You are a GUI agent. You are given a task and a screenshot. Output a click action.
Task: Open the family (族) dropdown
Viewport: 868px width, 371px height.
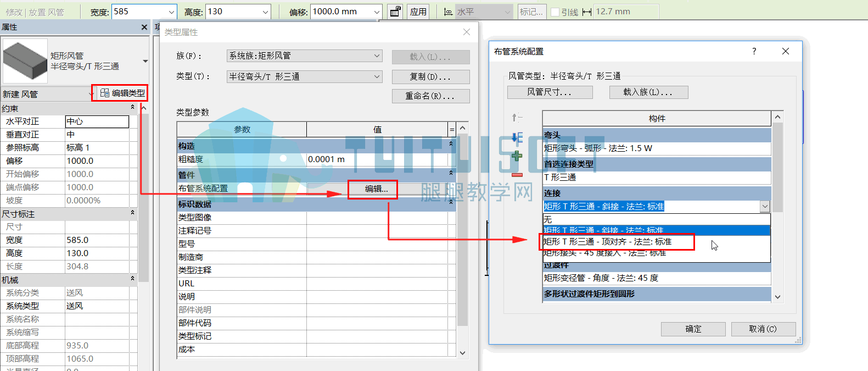pyautogui.click(x=377, y=56)
